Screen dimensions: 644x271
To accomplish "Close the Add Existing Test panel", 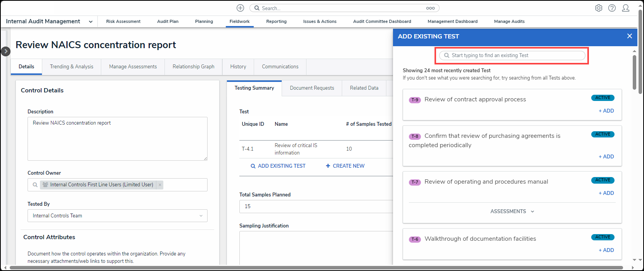I will pos(629,36).
